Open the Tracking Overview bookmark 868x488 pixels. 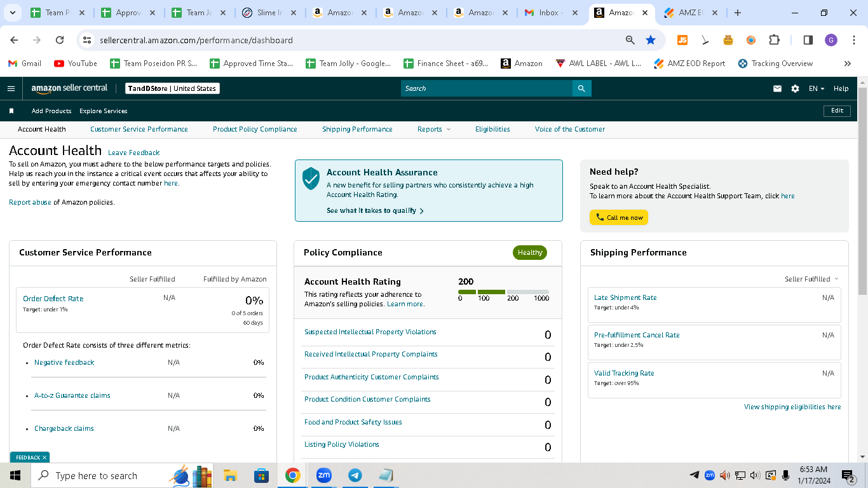pyautogui.click(x=775, y=64)
